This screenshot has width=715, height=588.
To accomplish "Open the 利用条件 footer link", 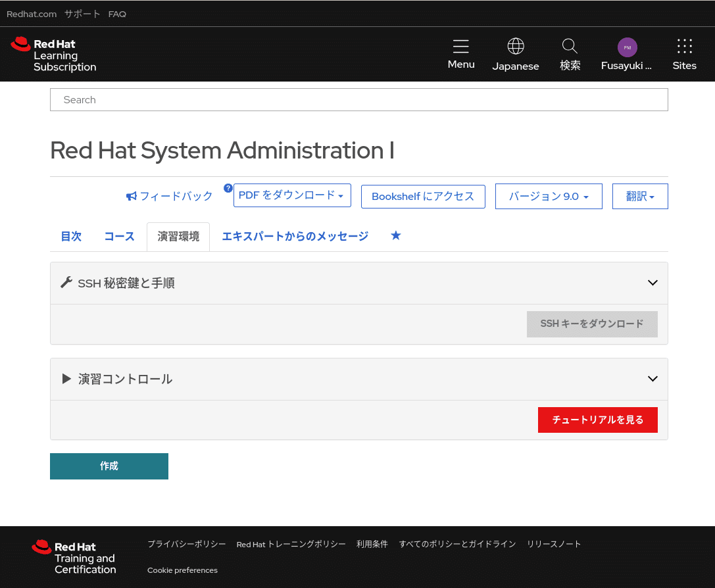I will [x=372, y=544].
